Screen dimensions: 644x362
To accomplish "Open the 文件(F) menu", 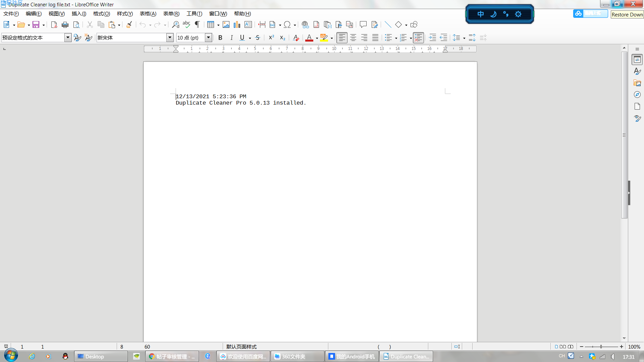I will [11, 14].
